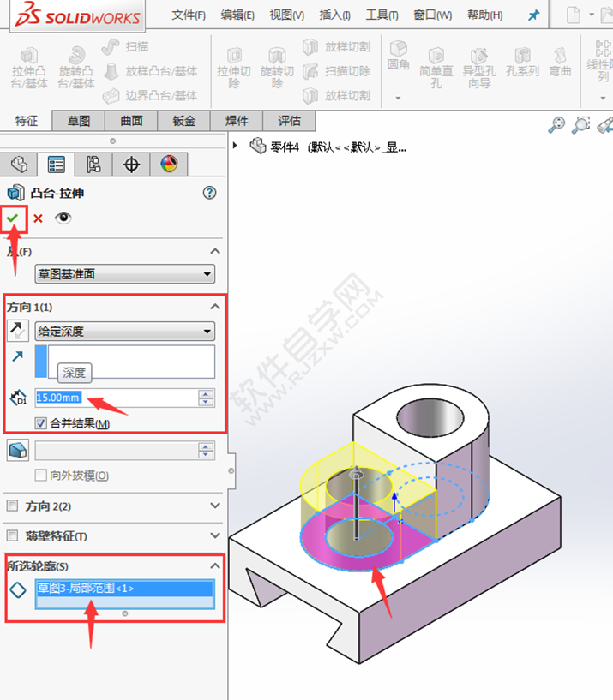This screenshot has height=700, width=613.
Task: Toggle the 合并结果(M) checkbox
Action: point(40,422)
